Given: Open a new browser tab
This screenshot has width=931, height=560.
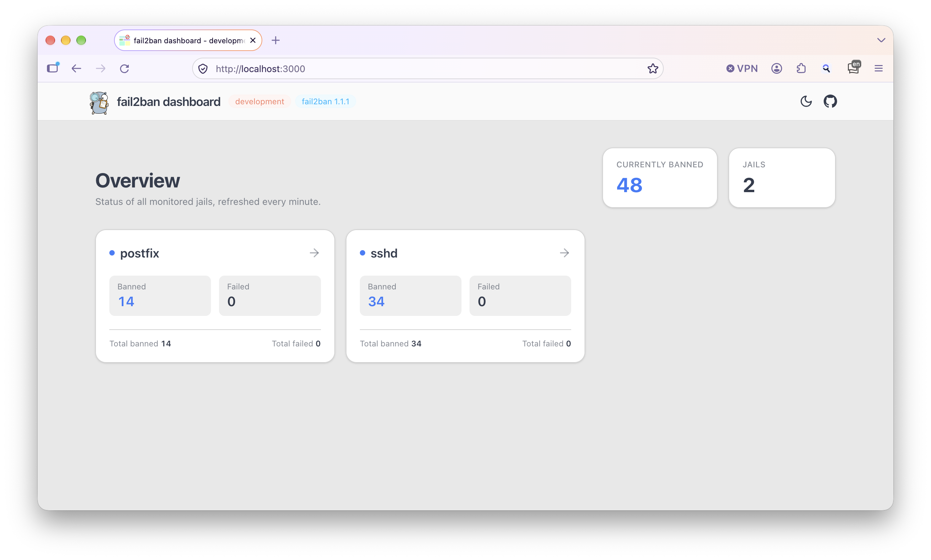Looking at the screenshot, I should [275, 40].
